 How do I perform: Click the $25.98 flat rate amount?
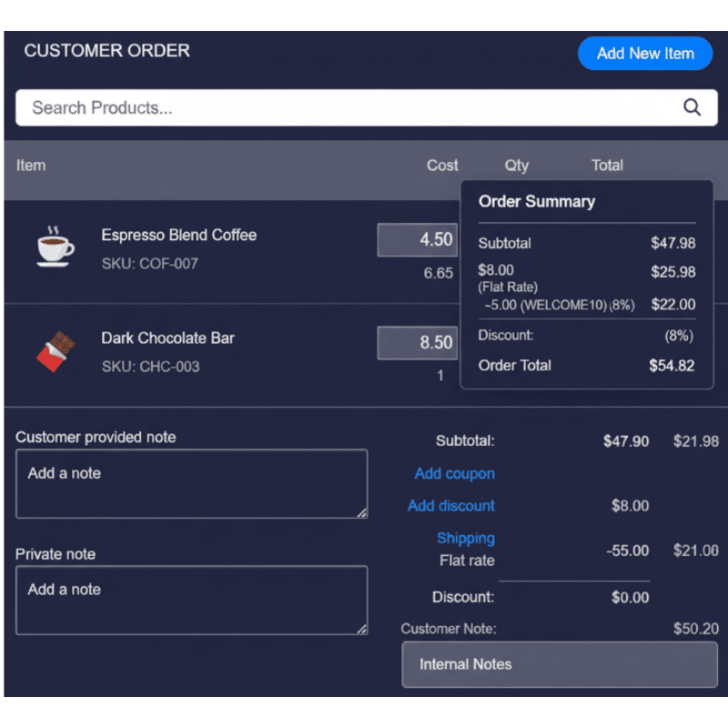(672, 271)
